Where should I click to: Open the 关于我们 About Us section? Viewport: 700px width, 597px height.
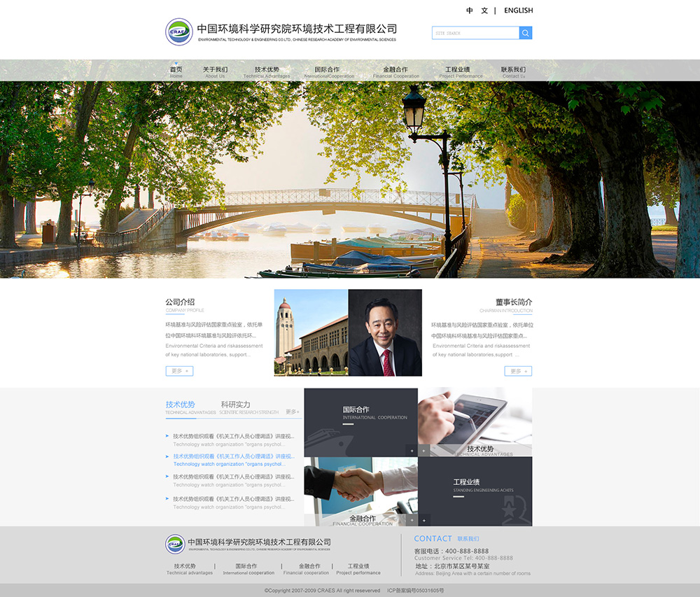click(217, 69)
